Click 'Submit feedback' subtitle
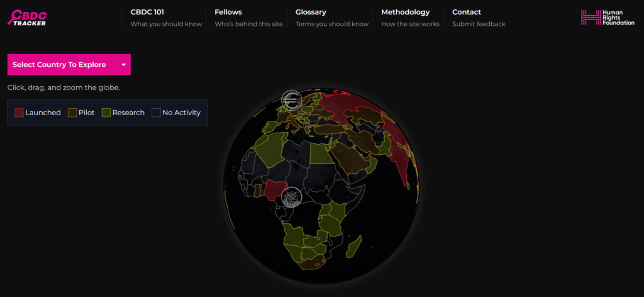Screen dimensions: 644x297 point(479,25)
